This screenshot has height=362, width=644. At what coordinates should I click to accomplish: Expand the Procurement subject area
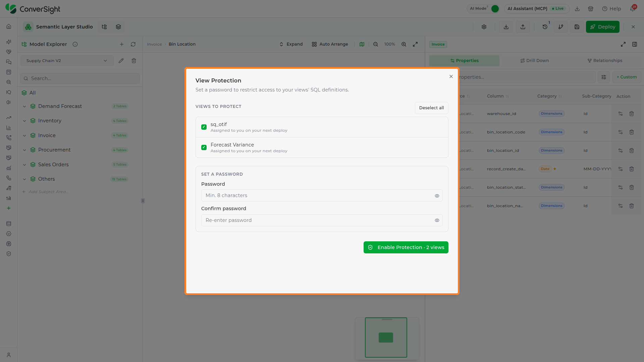tap(24, 150)
